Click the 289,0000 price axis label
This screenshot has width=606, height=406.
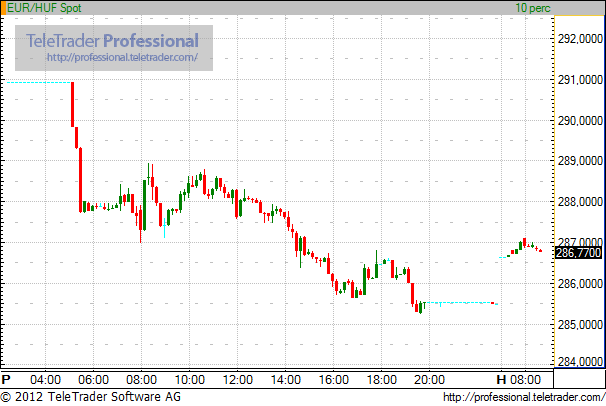click(x=580, y=161)
